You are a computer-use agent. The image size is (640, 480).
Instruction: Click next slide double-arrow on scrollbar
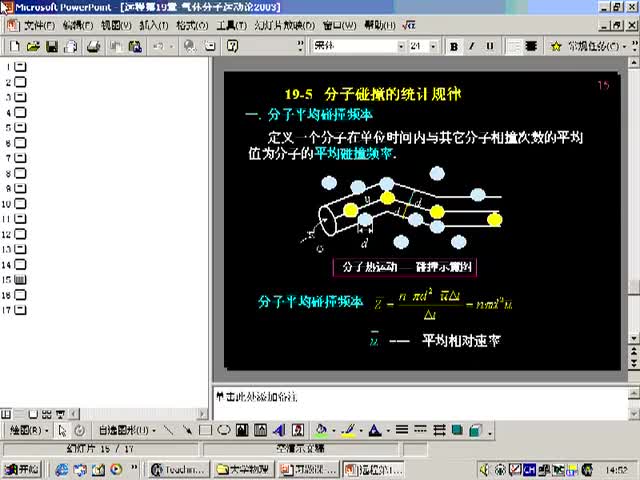click(633, 362)
